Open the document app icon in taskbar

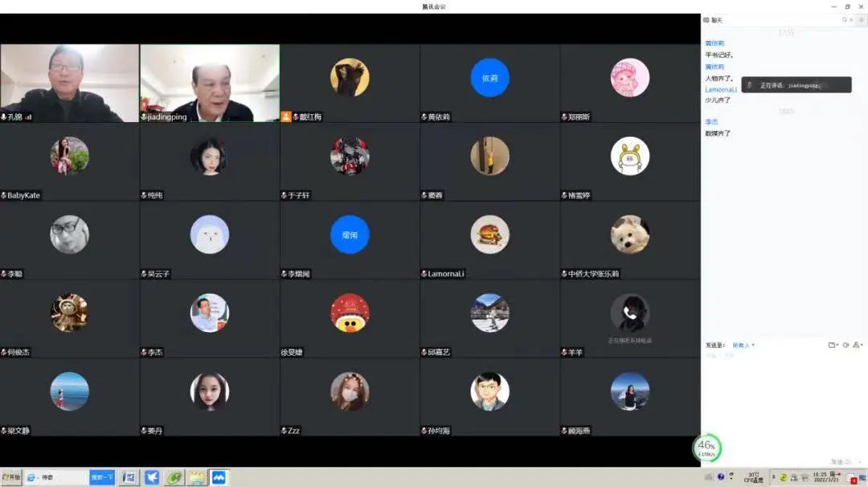(x=129, y=477)
